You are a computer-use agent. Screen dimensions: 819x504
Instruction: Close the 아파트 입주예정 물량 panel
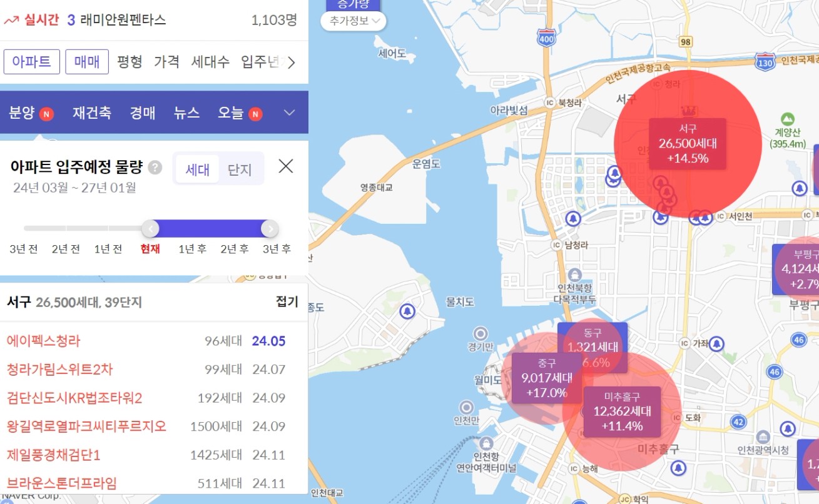click(x=286, y=166)
